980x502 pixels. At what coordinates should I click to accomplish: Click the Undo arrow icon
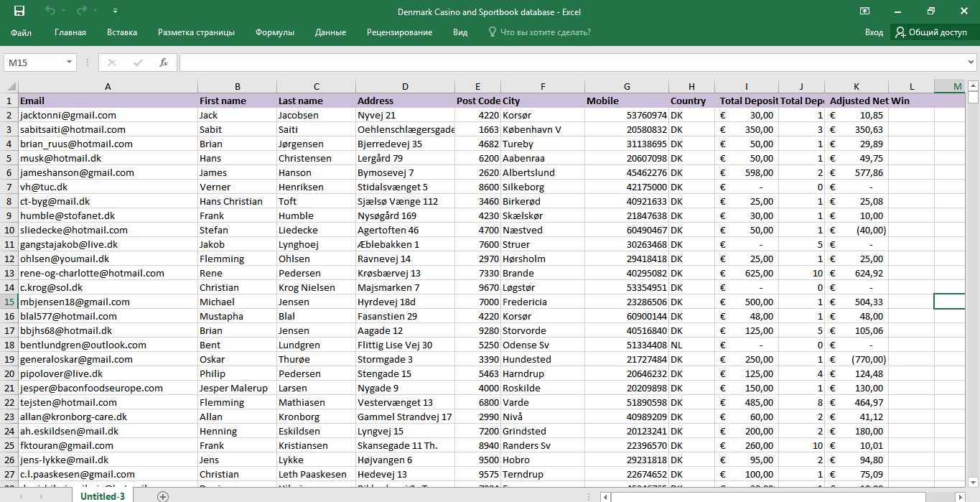pyautogui.click(x=50, y=11)
